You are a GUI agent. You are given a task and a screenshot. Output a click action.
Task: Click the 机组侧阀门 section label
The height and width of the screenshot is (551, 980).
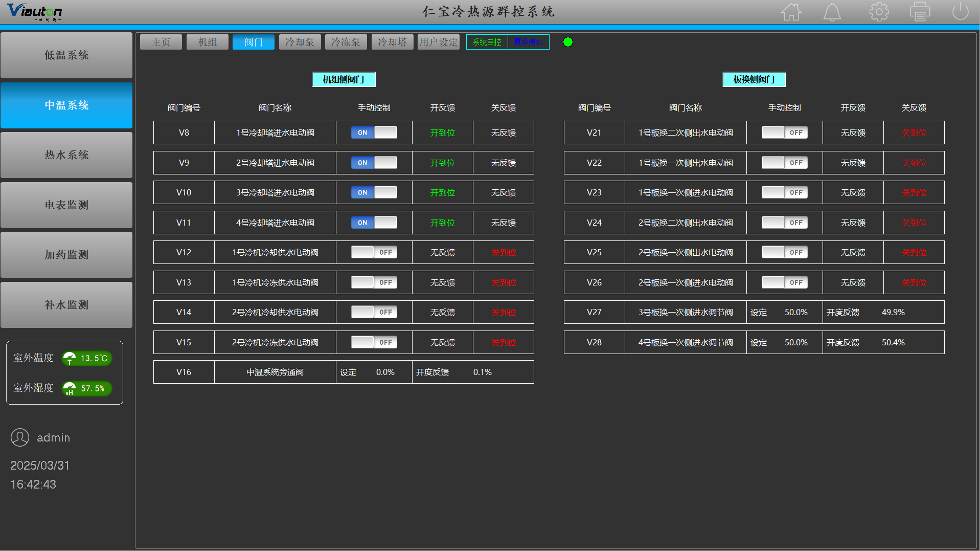[344, 79]
